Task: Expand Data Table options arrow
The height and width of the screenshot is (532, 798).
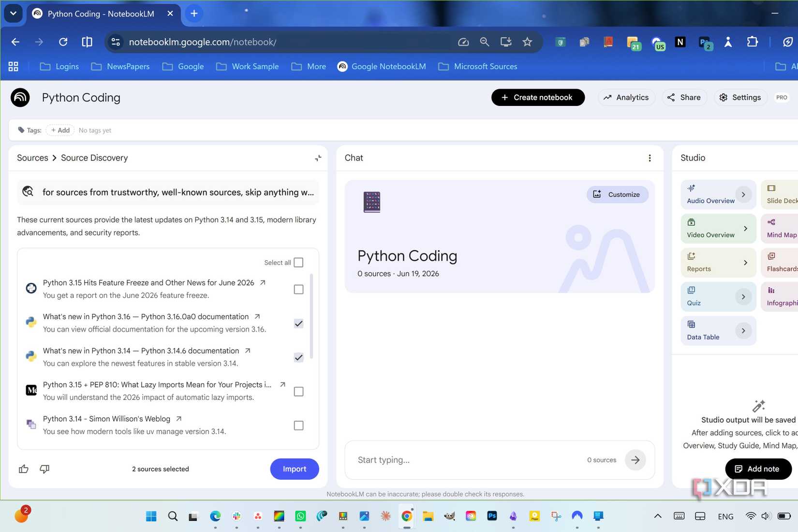Action: tap(743, 331)
